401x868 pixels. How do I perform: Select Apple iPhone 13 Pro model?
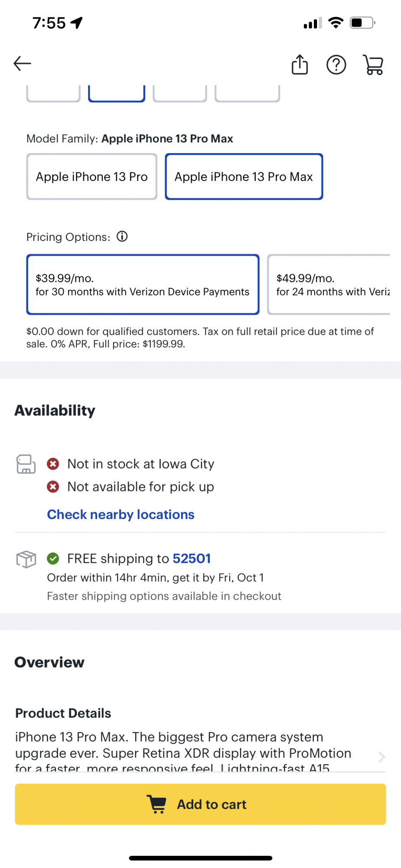[91, 177]
